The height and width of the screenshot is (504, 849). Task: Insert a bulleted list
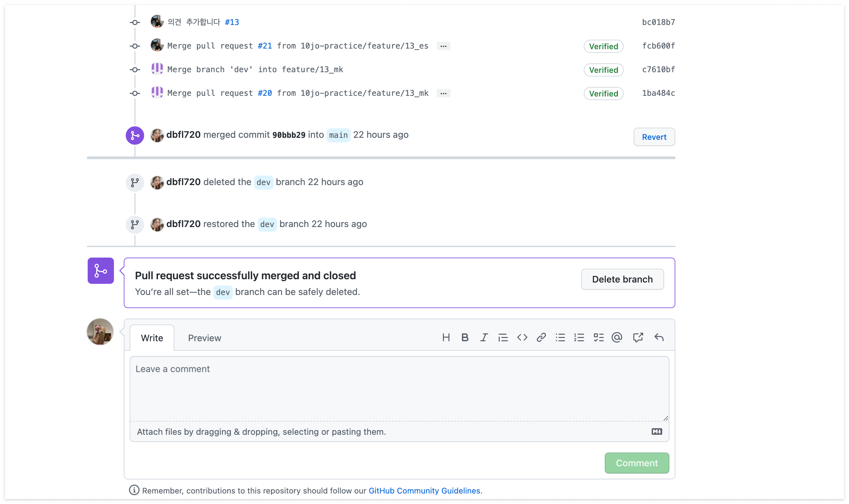[x=560, y=338]
